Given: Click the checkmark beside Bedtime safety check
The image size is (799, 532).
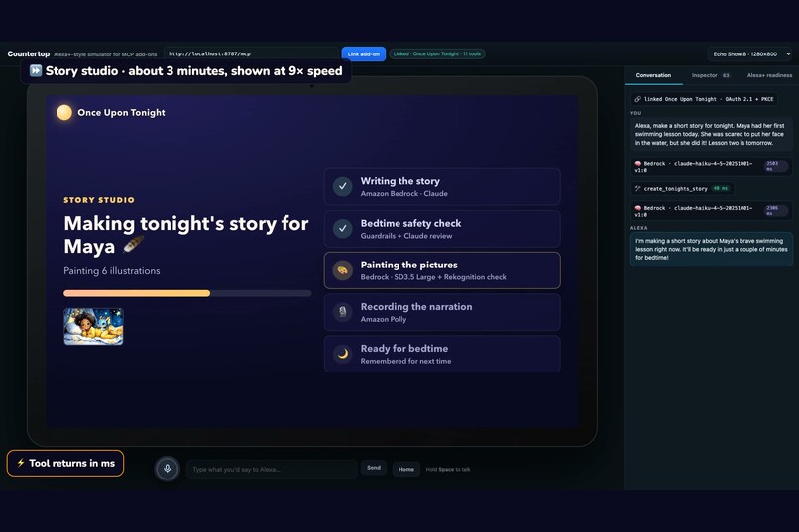Looking at the screenshot, I should [x=343, y=229].
